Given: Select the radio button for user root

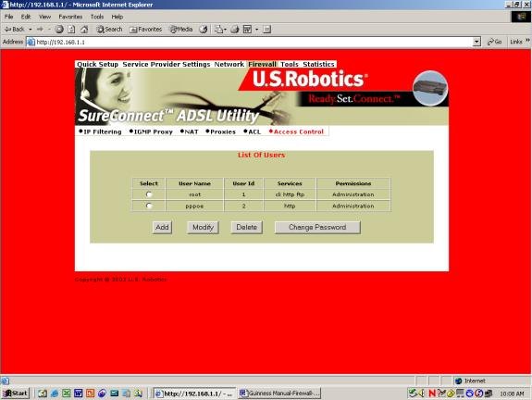Looking at the screenshot, I should click(149, 194).
